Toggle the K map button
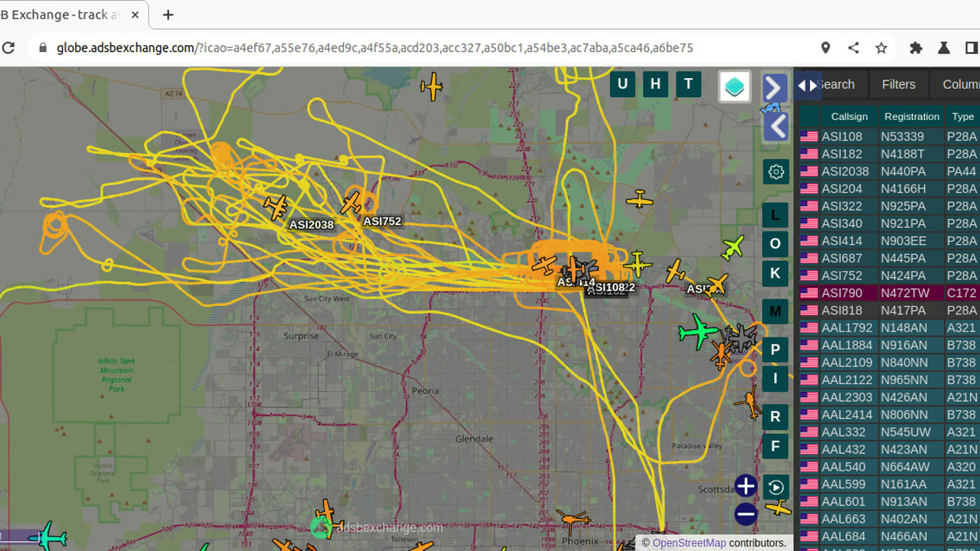980x551 pixels. 776,273
